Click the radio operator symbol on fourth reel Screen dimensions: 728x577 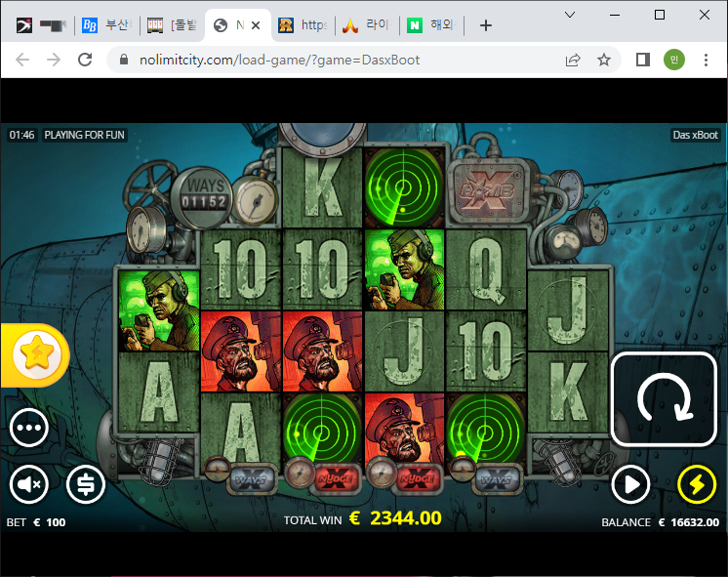[404, 269]
